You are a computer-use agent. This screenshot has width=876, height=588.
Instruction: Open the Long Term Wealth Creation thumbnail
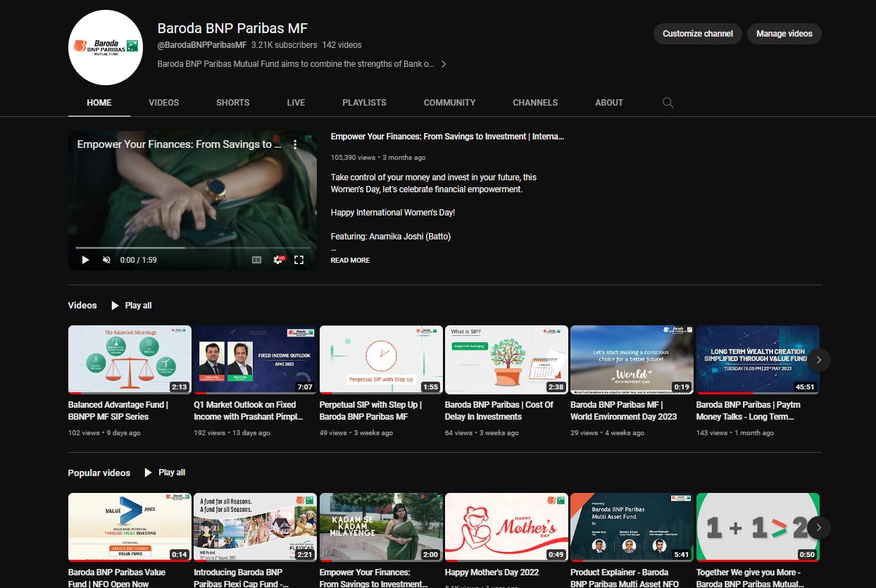click(x=758, y=360)
